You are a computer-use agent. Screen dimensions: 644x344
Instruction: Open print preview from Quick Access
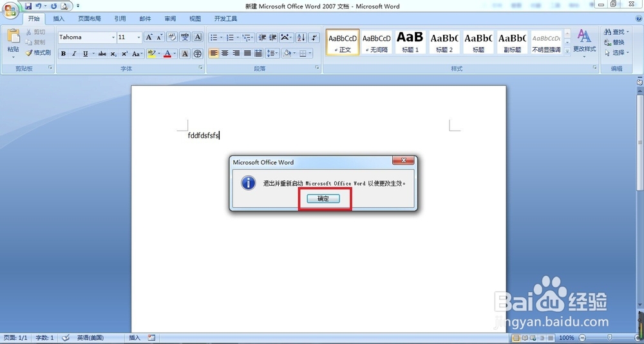pyautogui.click(x=64, y=6)
